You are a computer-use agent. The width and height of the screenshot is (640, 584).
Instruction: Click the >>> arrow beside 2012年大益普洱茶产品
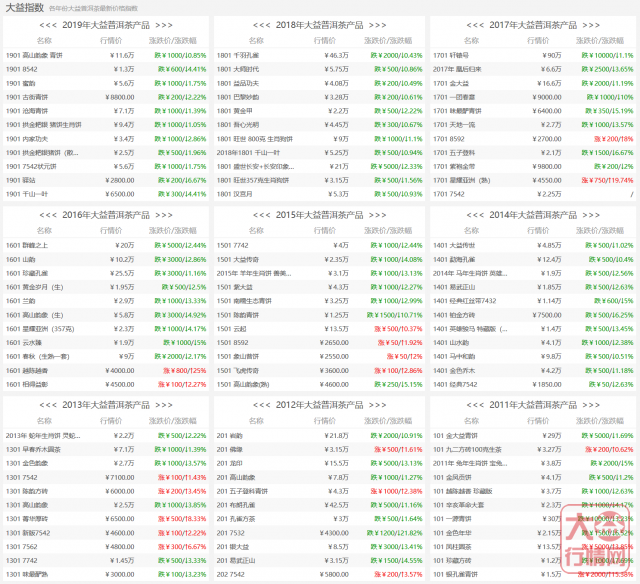pos(378,405)
